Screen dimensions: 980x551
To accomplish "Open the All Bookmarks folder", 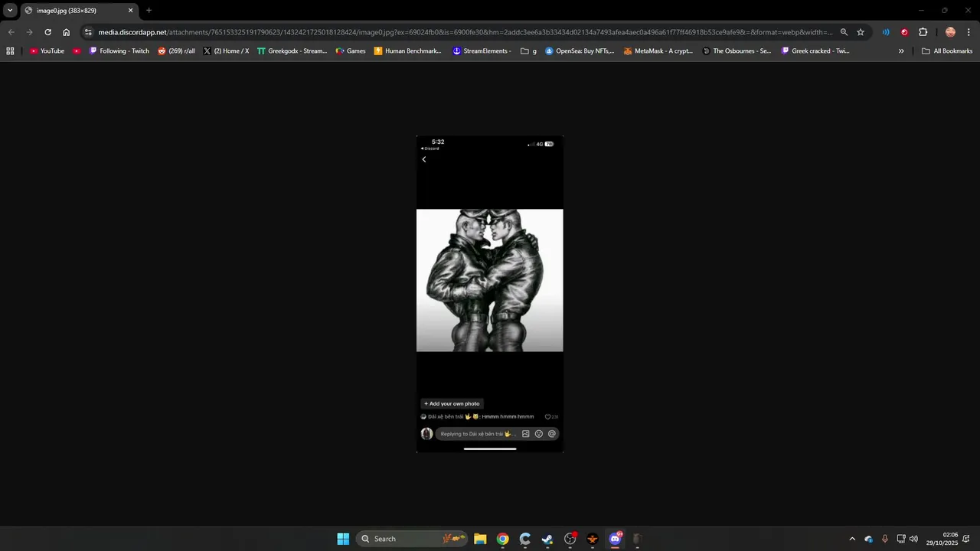I will point(947,51).
